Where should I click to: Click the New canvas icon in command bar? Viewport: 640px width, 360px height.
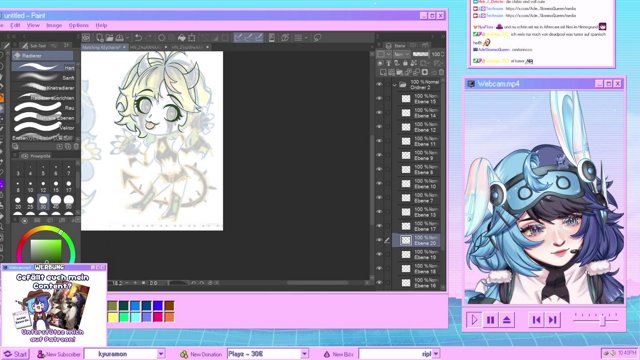100,38
